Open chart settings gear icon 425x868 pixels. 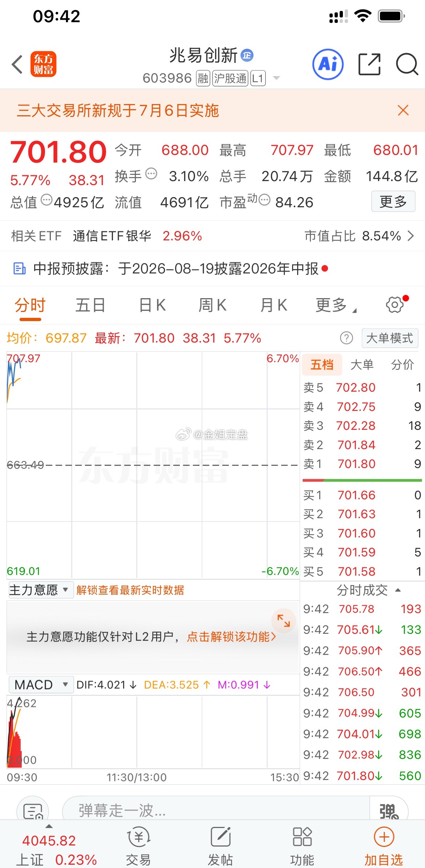(x=395, y=305)
